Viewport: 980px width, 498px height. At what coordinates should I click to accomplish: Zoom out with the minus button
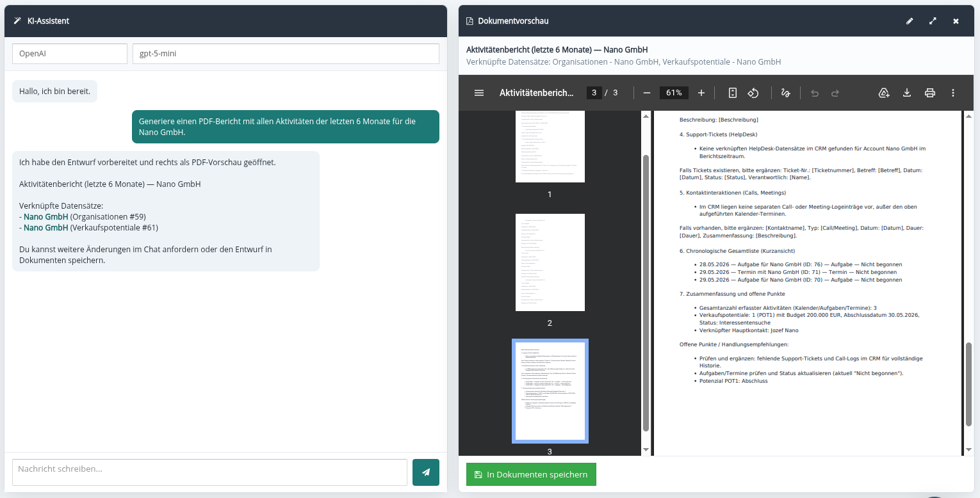coord(647,93)
